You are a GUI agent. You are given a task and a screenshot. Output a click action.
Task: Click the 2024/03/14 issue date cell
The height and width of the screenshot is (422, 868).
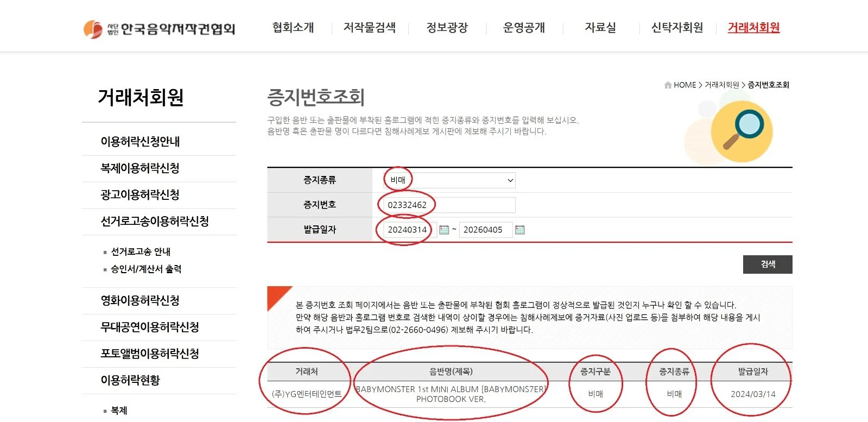(753, 394)
